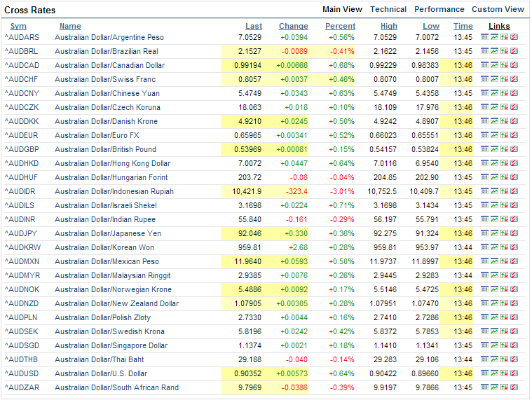Click quote table icon for AUDMXN
Viewport: 532px width, 400px height.
[x=484, y=261]
